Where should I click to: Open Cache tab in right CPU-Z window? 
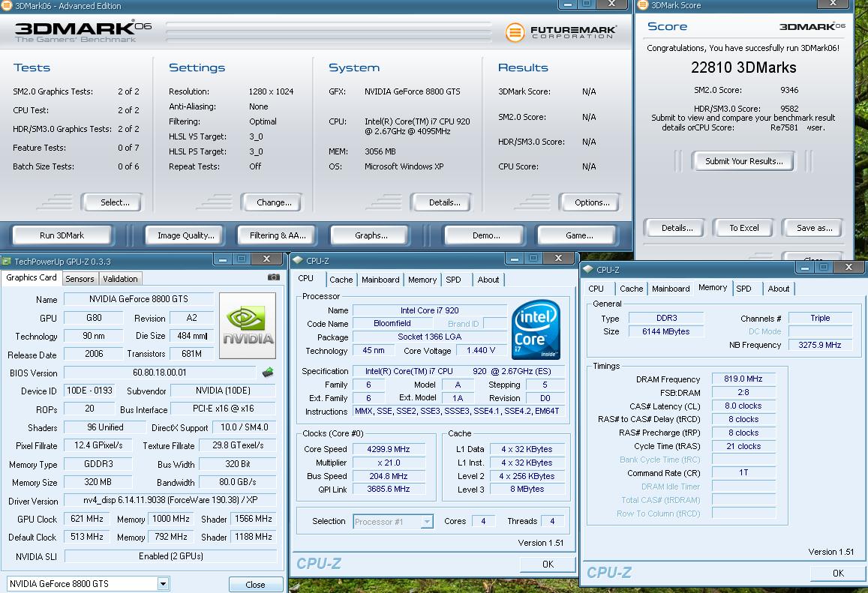[632, 289]
